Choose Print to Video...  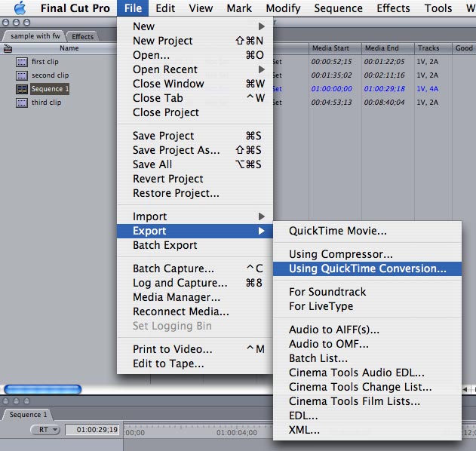[x=195, y=349]
